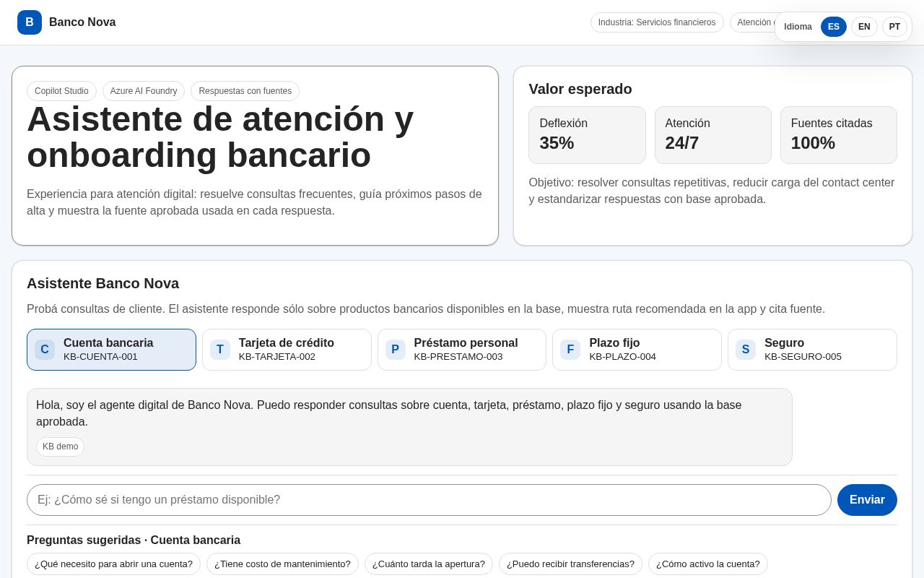Click the Banco Nova brand name
924x578 pixels.
[x=82, y=22]
